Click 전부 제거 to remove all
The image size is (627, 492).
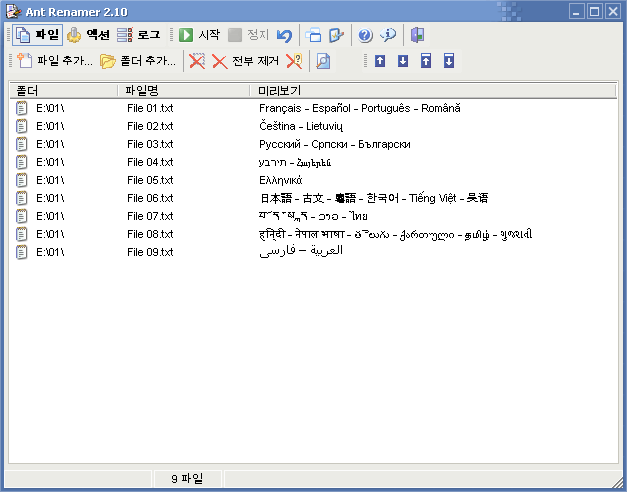pyautogui.click(x=245, y=61)
